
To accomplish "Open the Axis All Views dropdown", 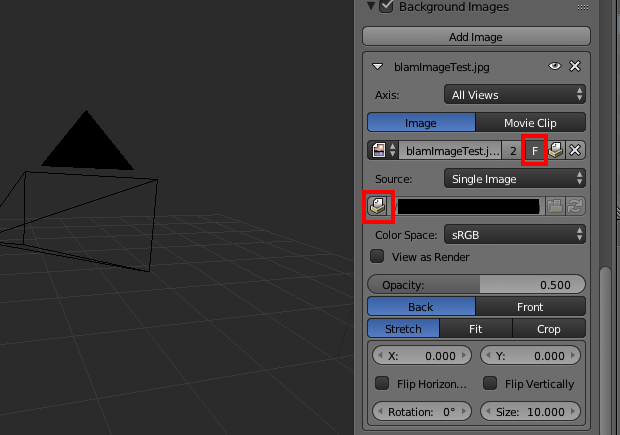I will click(514, 95).
